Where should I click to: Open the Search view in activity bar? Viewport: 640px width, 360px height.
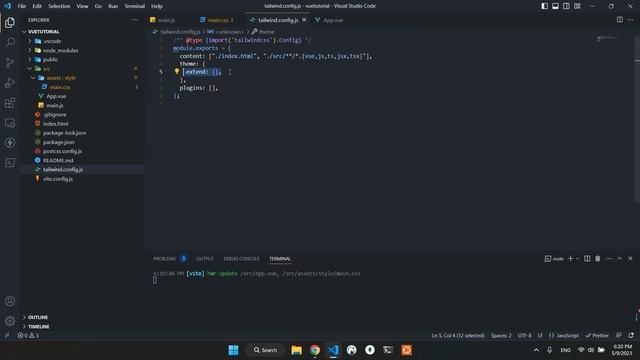(x=10, y=42)
